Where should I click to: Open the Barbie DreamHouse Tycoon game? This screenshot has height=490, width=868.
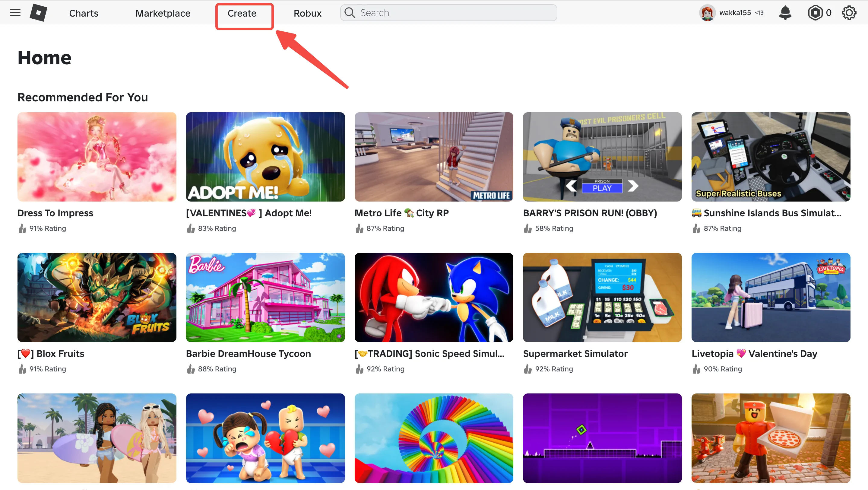tap(265, 297)
